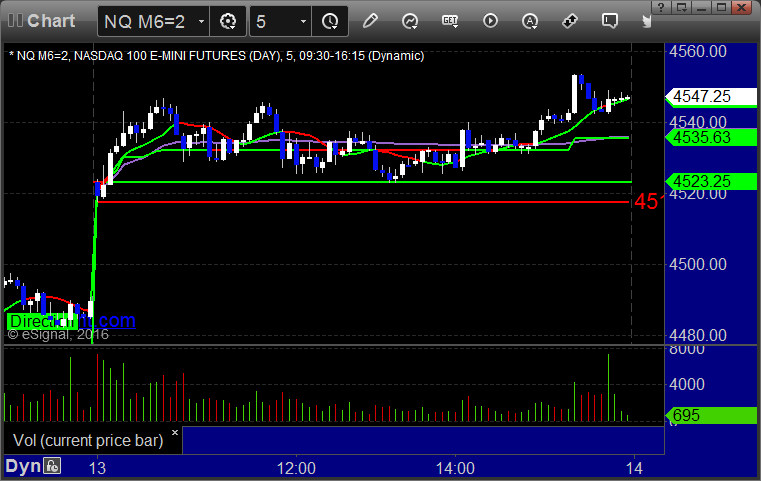This screenshot has height=481, width=761.
Task: Open the help question mark button
Action: click(661, 7)
